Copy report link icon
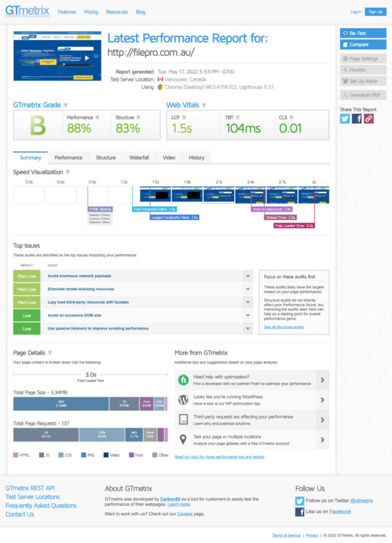The image size is (392, 543). tap(369, 118)
